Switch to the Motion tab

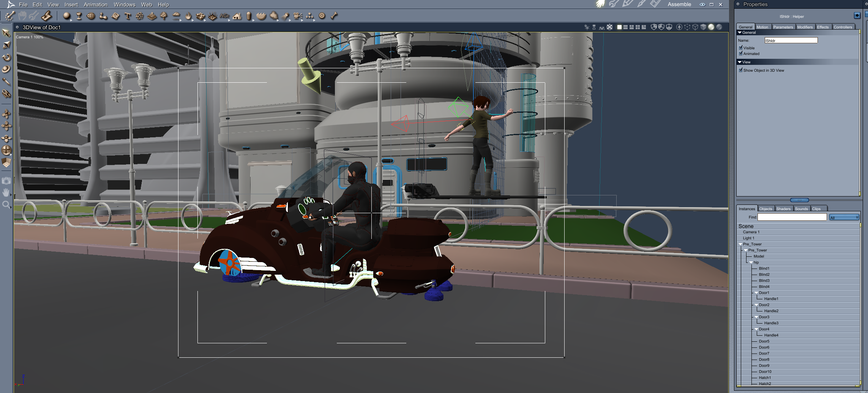click(762, 27)
